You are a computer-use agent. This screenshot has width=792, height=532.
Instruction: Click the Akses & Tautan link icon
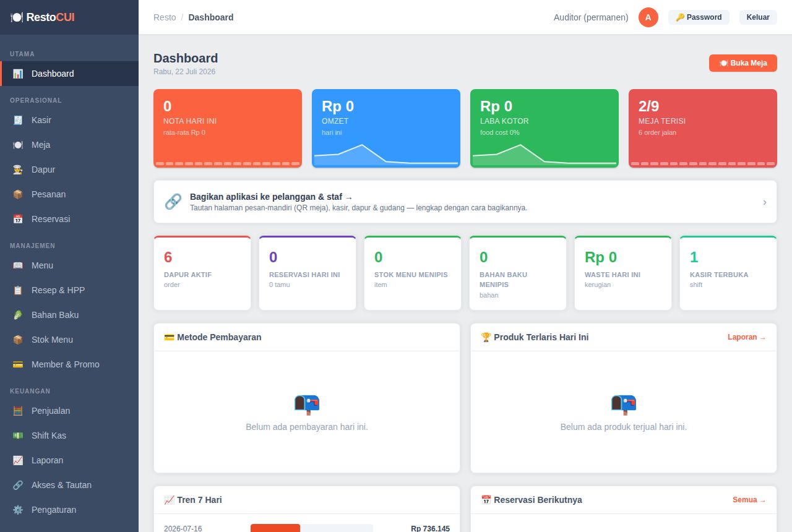18,485
